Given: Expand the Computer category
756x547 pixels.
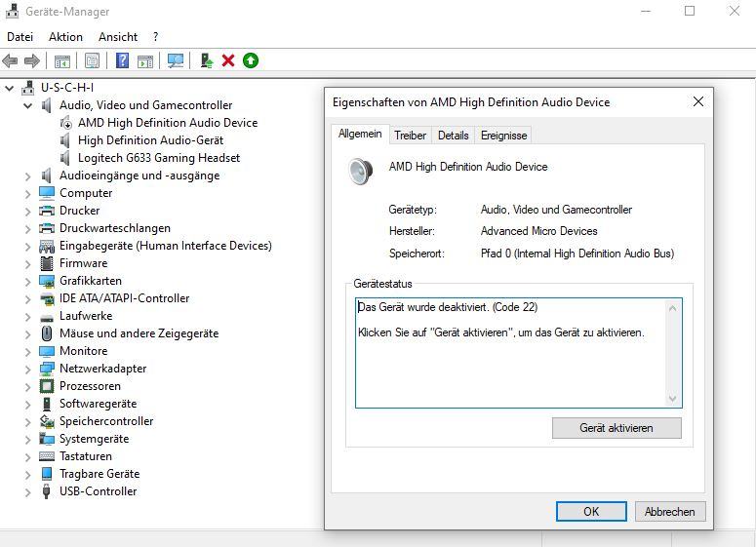Looking at the screenshot, I should click(x=28, y=194).
